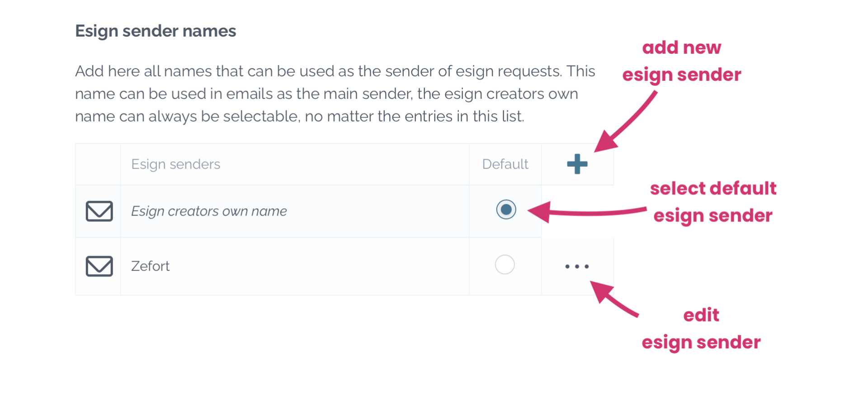This screenshot has width=868, height=399.
Task: Click the Default column header
Action: [505, 164]
